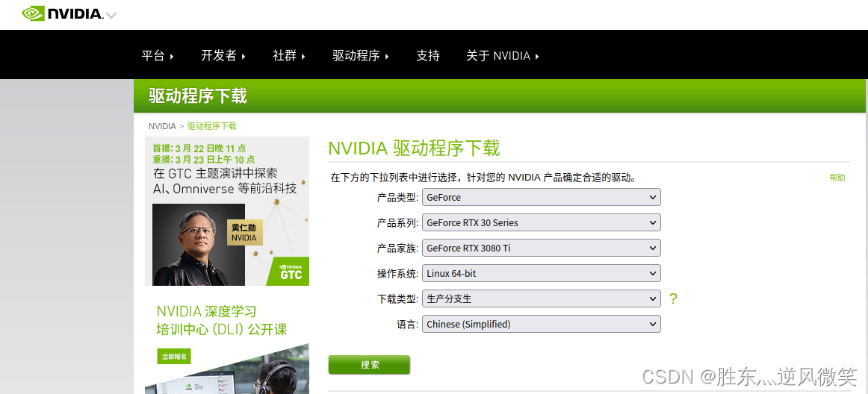Open the 产品家族 RTX 3080 Ti dropdown
Viewport: 868px width, 394px height.
point(542,248)
